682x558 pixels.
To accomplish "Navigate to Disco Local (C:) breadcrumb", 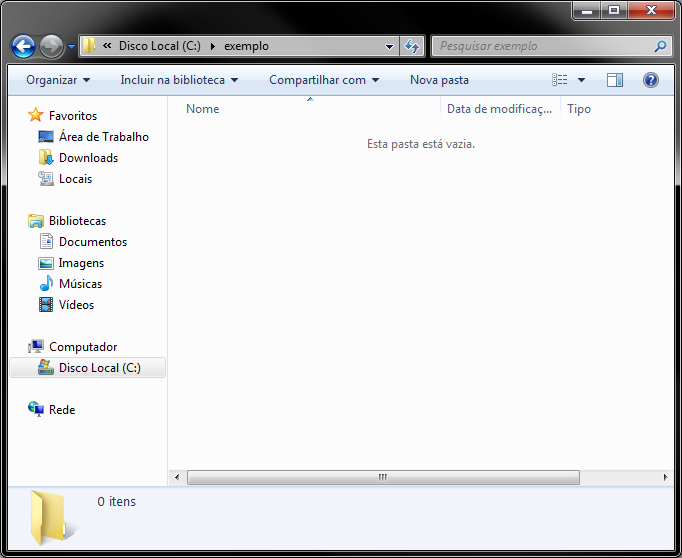I will click(x=160, y=46).
